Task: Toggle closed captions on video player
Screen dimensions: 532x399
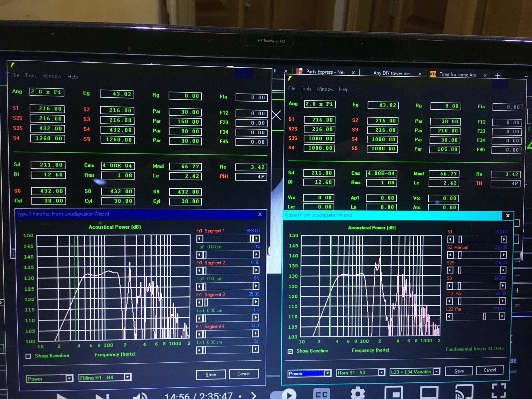Action: pyautogui.click(x=322, y=394)
